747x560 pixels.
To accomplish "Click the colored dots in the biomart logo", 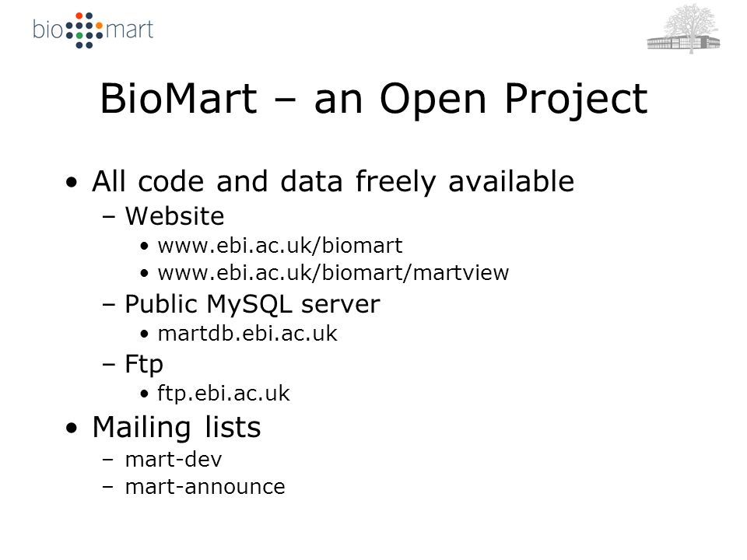I will click(x=84, y=30).
